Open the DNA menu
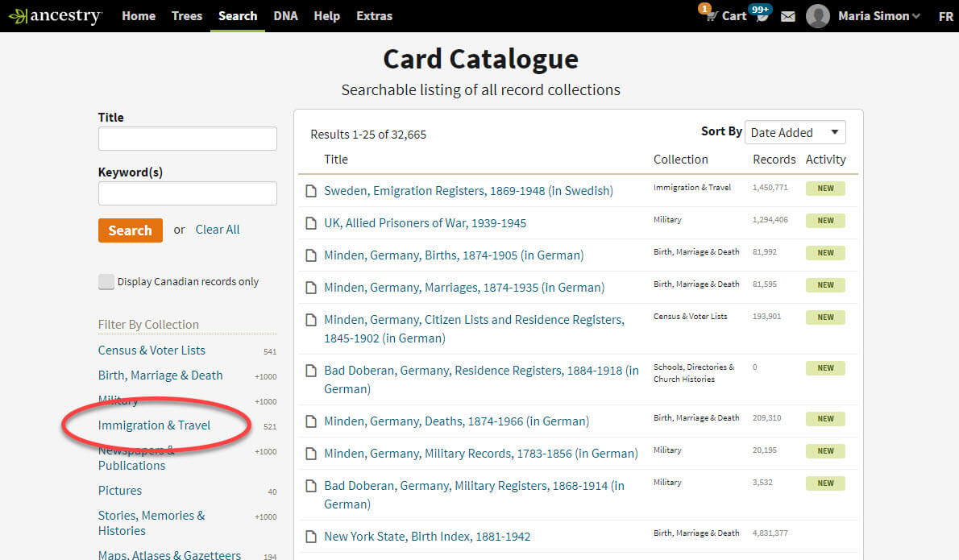The height and width of the screenshot is (560, 959). coord(285,16)
